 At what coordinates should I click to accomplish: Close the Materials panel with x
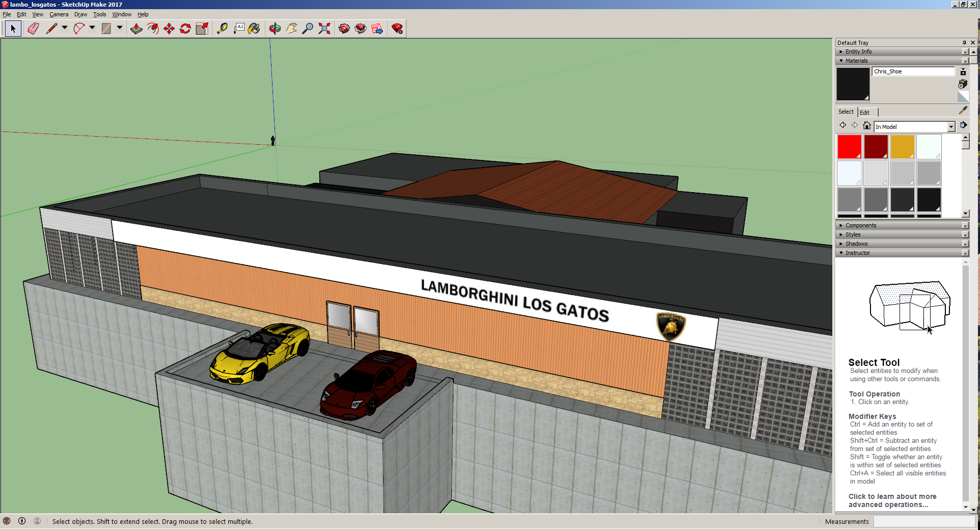[965, 61]
